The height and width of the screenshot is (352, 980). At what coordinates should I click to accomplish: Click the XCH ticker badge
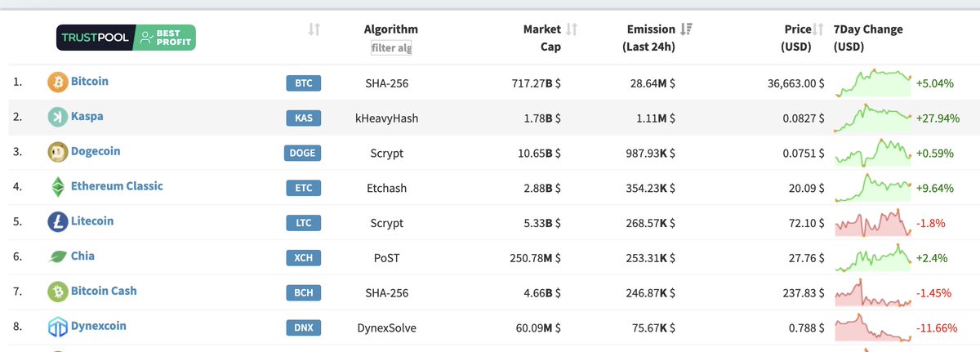click(304, 257)
